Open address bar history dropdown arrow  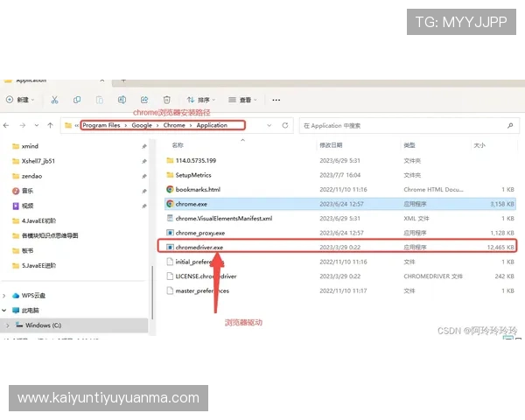[269, 126]
